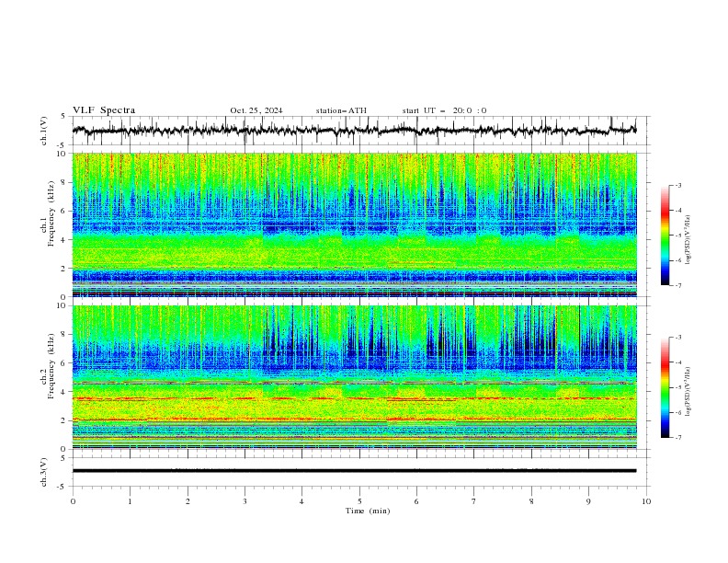Click the ch.1 PSD color bar
The image size is (728, 563).
(x=665, y=236)
